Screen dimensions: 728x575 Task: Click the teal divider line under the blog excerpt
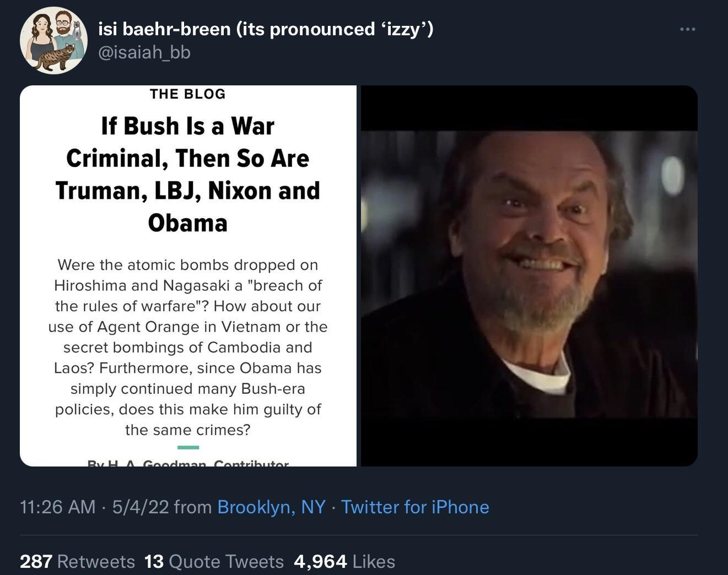click(188, 447)
